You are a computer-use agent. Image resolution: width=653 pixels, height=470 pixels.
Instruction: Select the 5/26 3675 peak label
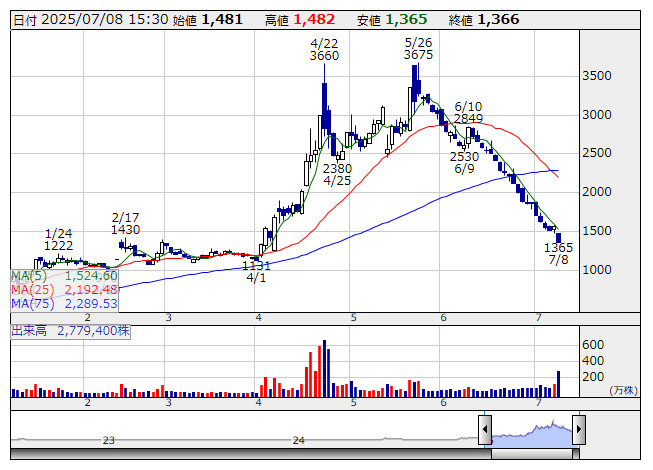tap(419, 49)
